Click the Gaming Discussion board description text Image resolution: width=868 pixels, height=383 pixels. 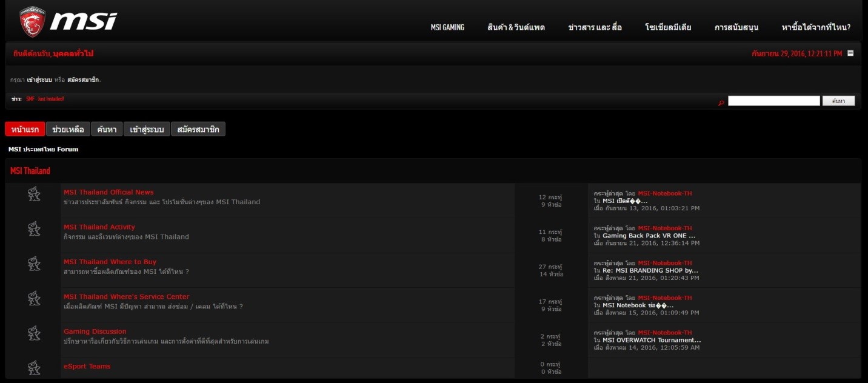coord(166,341)
